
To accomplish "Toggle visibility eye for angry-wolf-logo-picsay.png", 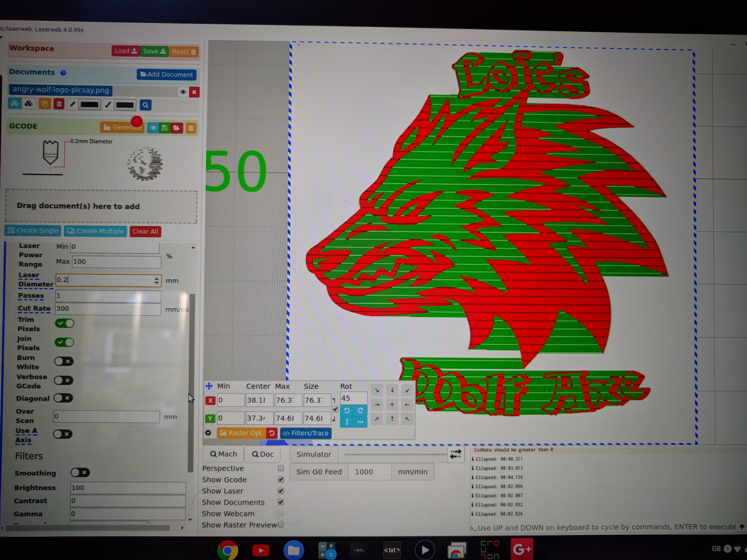I will [x=183, y=92].
